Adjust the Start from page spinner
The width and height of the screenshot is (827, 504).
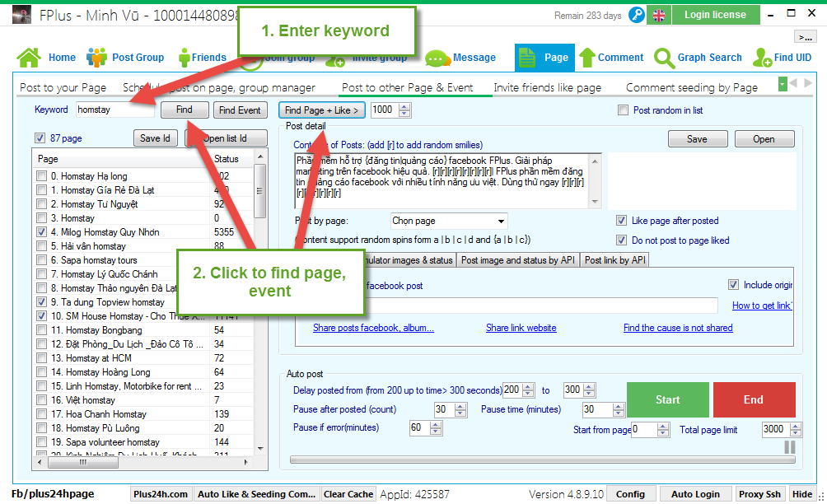[x=664, y=430]
